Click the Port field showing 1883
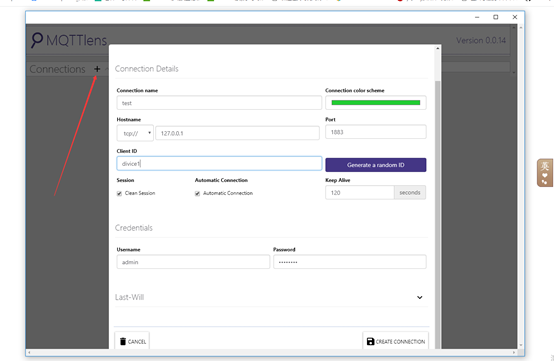 coord(376,132)
